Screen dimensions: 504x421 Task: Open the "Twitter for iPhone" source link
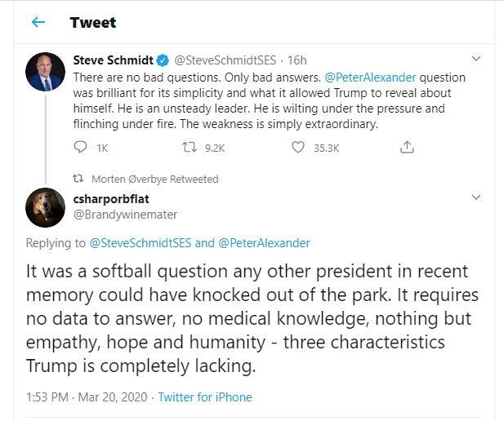tap(205, 397)
